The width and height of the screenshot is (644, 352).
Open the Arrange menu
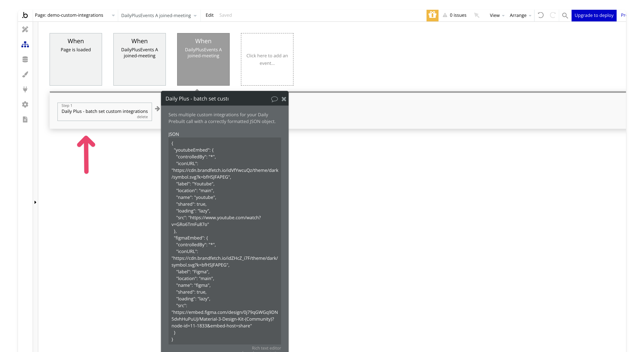(x=520, y=15)
